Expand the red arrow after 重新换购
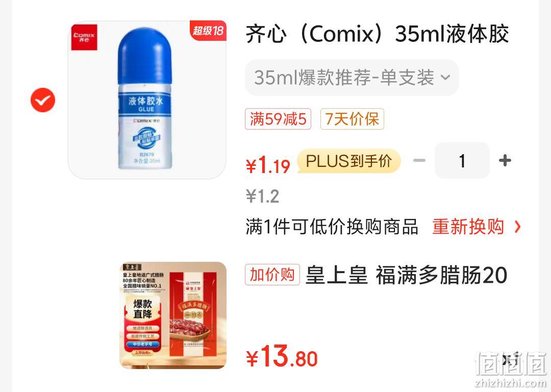 [517, 227]
